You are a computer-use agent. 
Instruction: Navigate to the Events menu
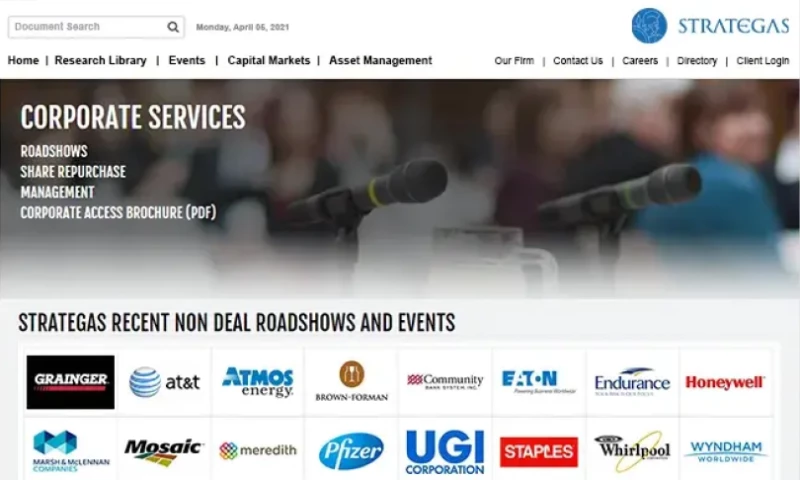tap(187, 61)
